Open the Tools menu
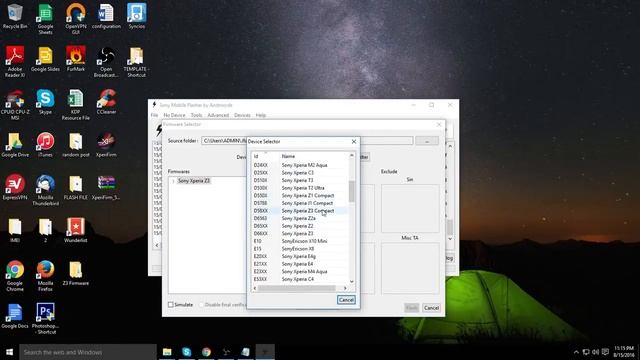The height and width of the screenshot is (360, 640). tap(196, 115)
